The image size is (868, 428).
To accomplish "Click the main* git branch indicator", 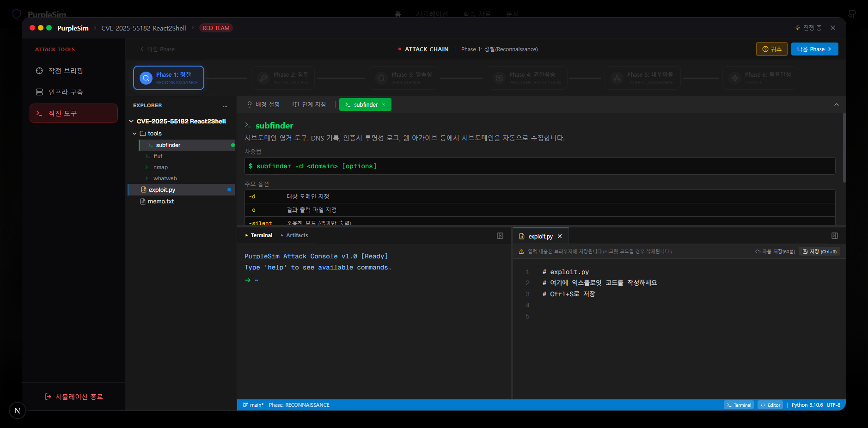I will coord(253,405).
